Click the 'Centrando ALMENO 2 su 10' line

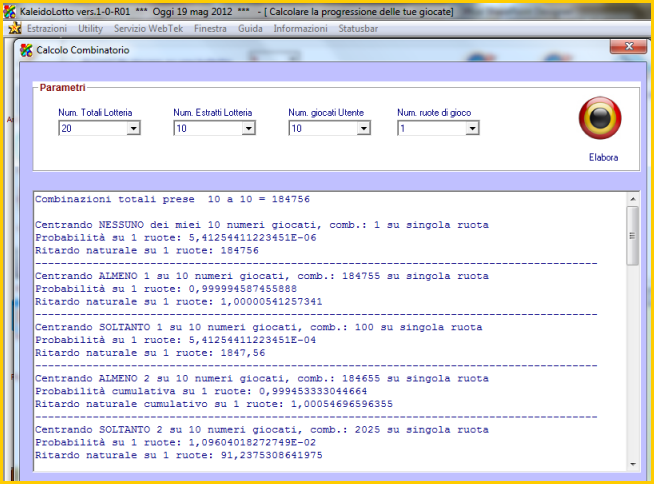[262, 378]
